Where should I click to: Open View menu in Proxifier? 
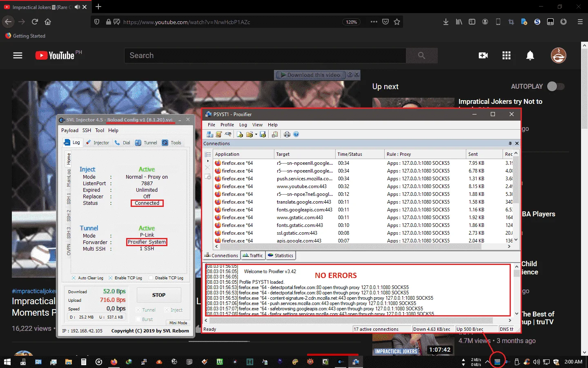[257, 125]
